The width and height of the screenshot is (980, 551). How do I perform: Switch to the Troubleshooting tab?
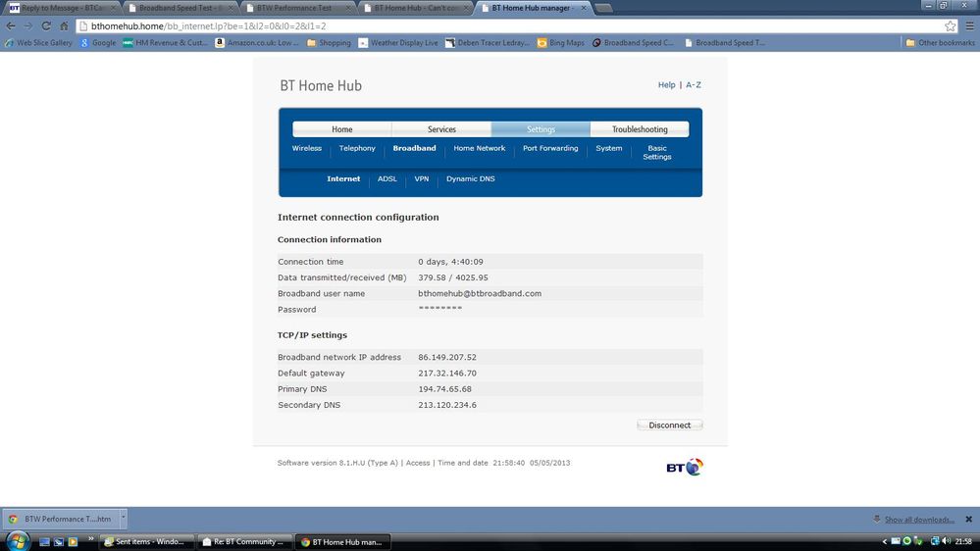(640, 129)
